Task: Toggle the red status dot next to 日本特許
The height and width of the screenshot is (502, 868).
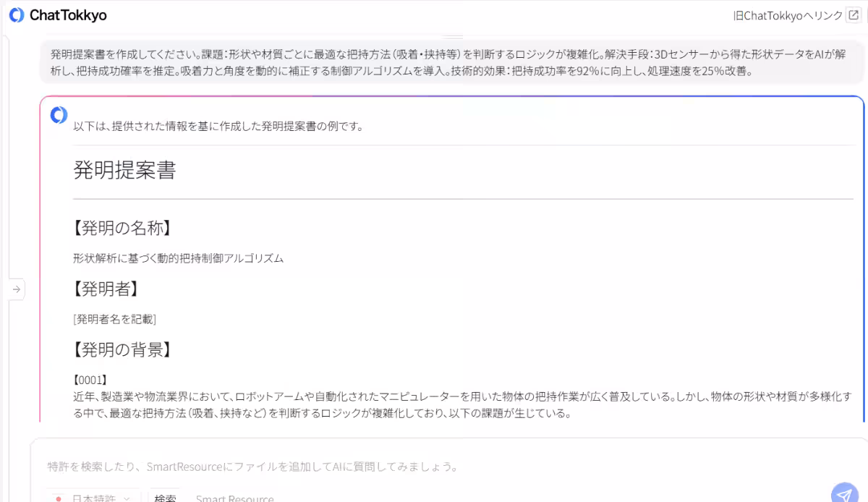Action: tap(58, 498)
